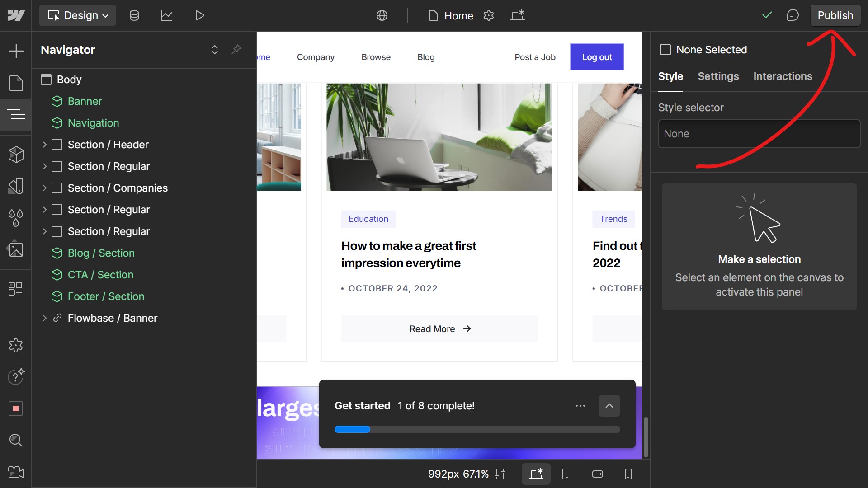The image size is (868, 488).
Task: Expand Section / Header tree item
Action: coord(45,145)
